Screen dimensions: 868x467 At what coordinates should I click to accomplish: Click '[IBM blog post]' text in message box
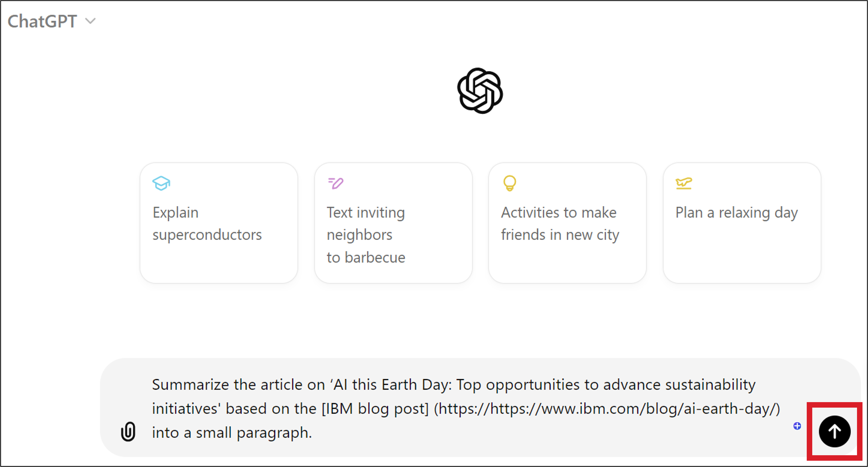click(x=375, y=409)
